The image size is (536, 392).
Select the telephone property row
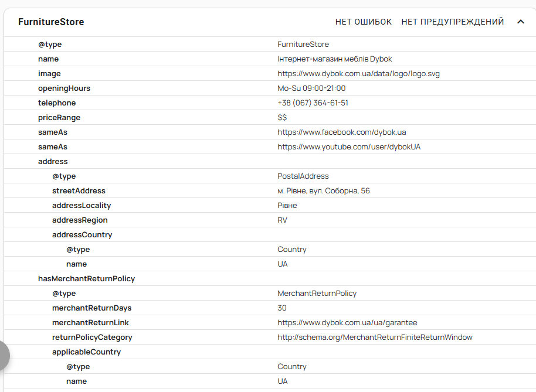point(270,103)
